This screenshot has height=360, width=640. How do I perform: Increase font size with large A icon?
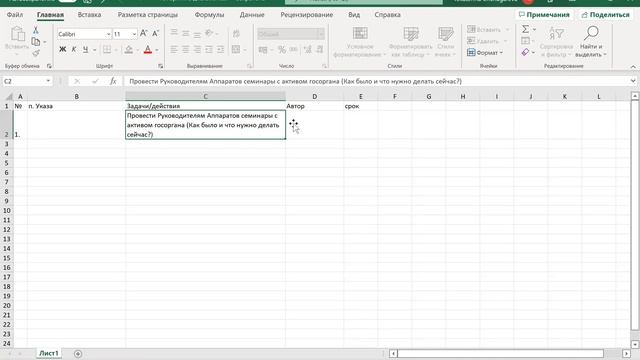pos(144,34)
